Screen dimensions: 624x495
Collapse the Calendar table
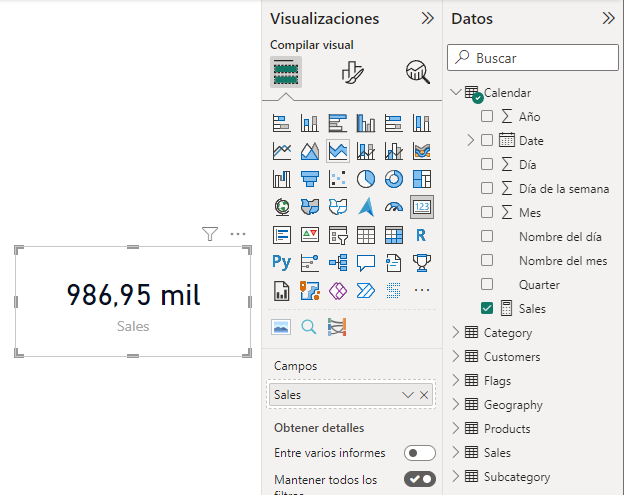click(457, 92)
